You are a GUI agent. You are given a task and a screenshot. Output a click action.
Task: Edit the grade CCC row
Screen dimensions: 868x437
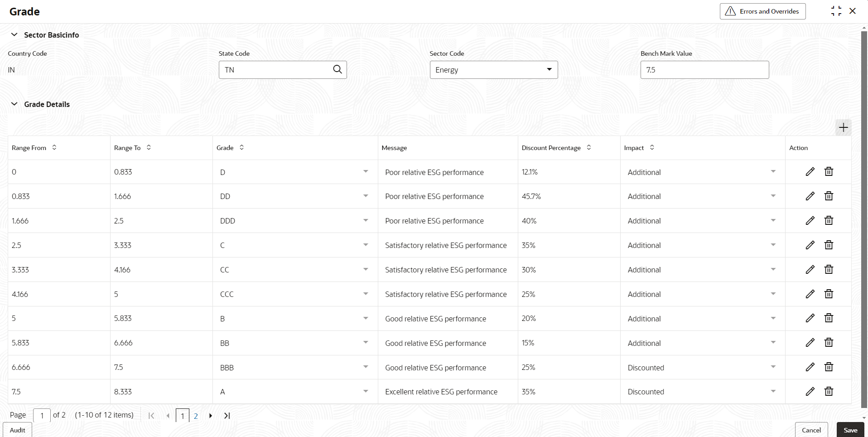click(810, 294)
